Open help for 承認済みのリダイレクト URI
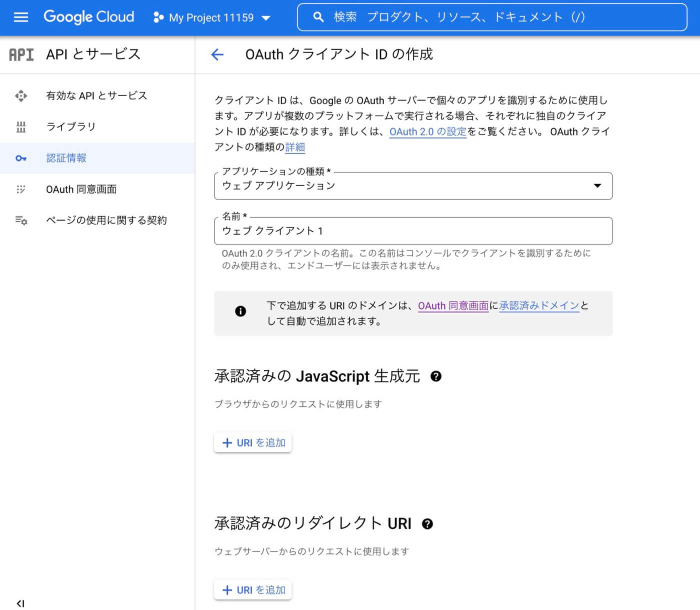The image size is (700, 610). point(426,523)
